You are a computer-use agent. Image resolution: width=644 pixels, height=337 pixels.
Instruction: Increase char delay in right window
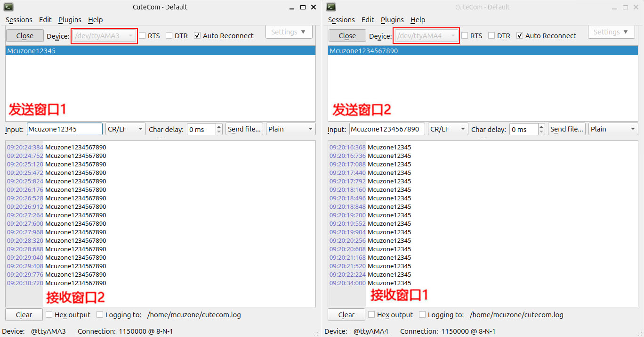click(541, 126)
